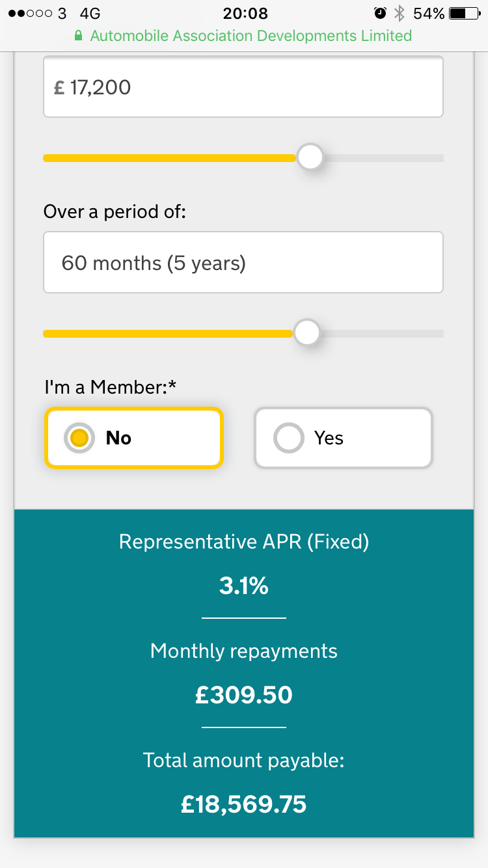Tap the £18,569.75 total amount payable
This screenshot has height=868, width=488.
tap(244, 805)
